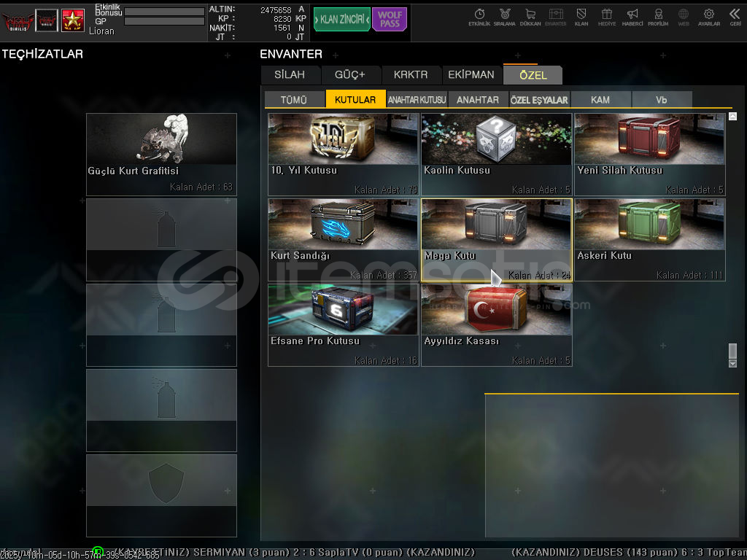
Task: Select the Anahtar sub-tab
Action: point(478,100)
